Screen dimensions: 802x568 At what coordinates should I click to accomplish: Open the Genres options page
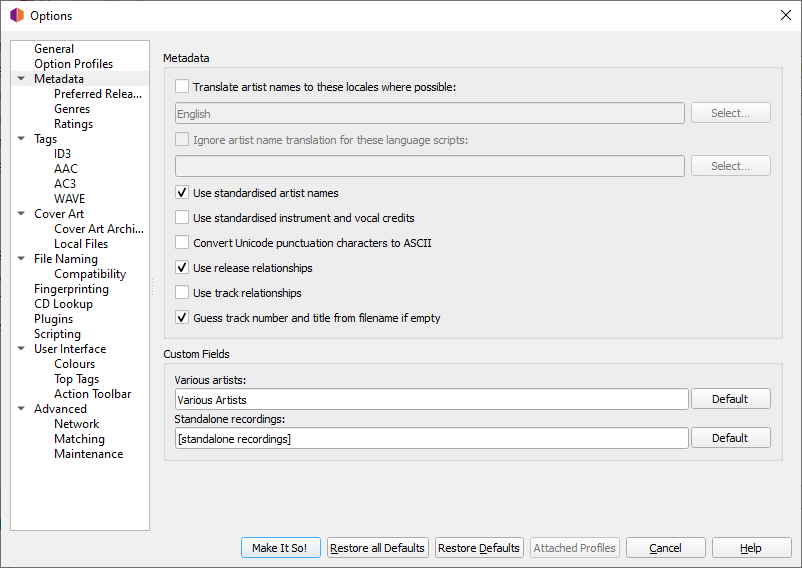pyautogui.click(x=72, y=109)
